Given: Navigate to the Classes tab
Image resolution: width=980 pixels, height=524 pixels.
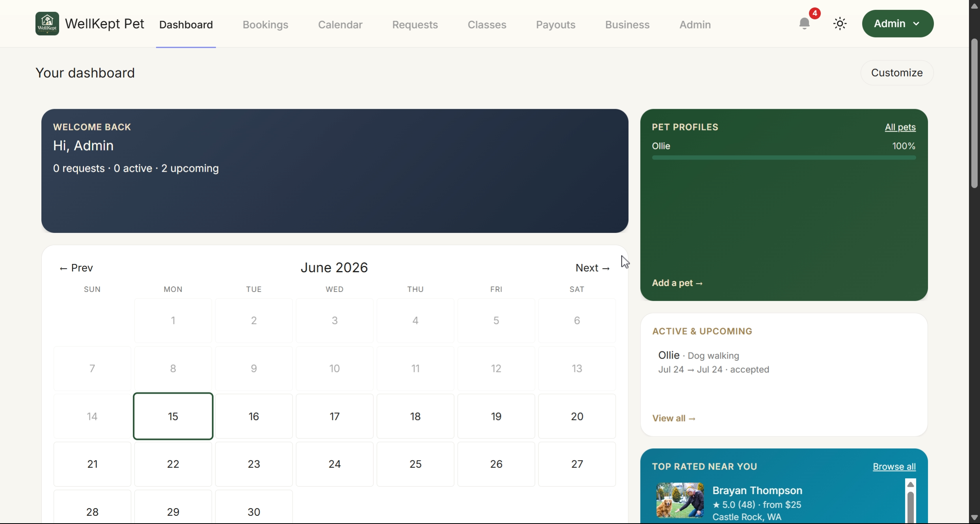Looking at the screenshot, I should [x=487, y=24].
